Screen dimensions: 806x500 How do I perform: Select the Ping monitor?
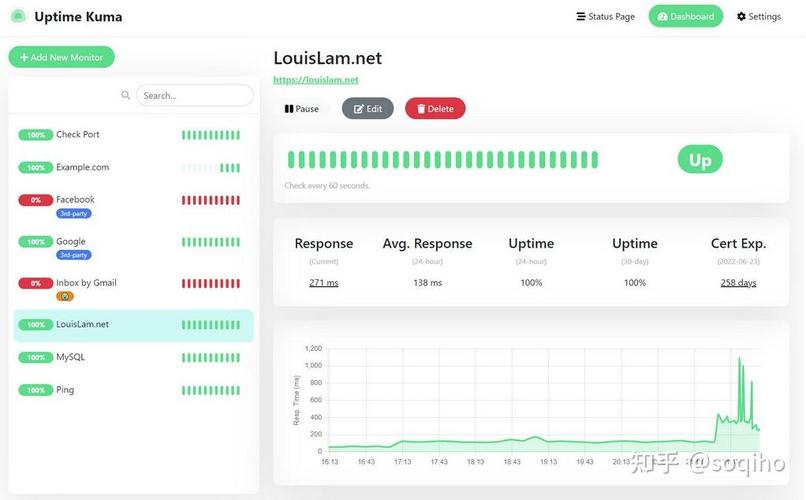[134, 390]
